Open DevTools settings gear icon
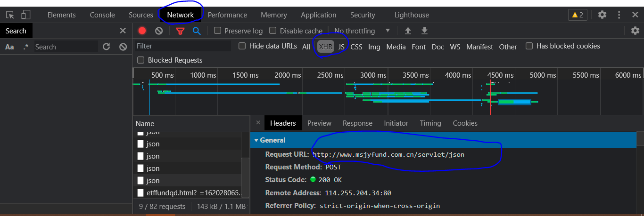 click(602, 15)
